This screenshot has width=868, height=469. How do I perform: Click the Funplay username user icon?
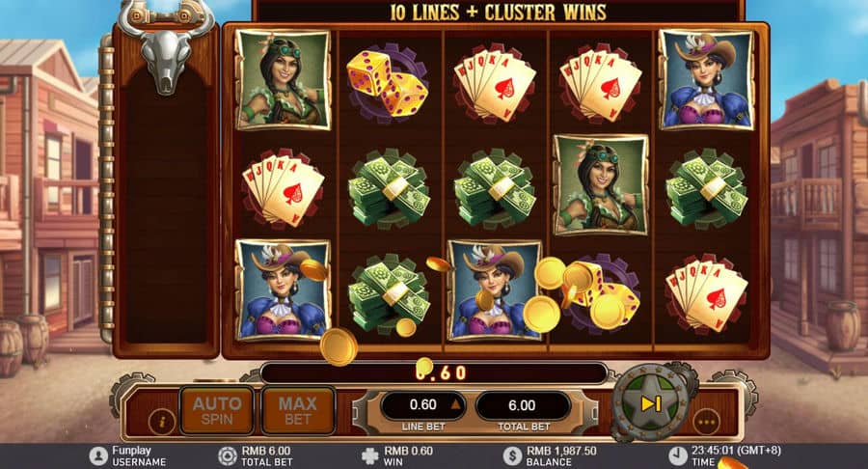(98, 456)
